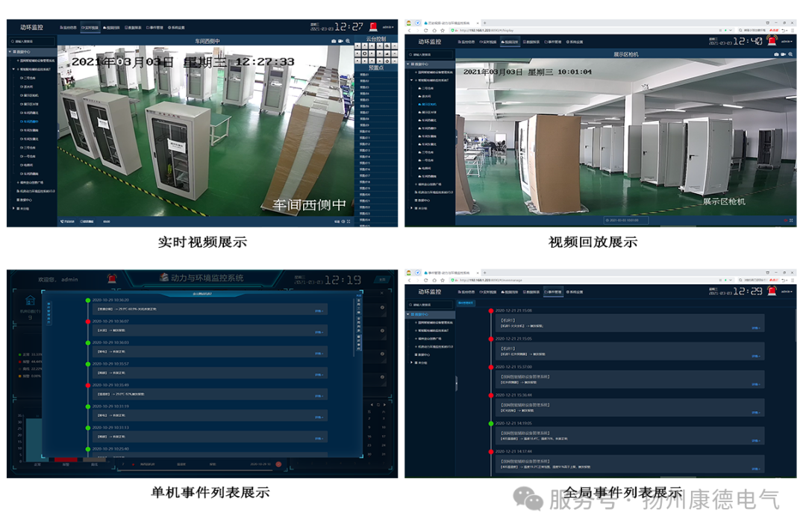This screenshot has height=532, width=806.
Task: Open the 视频回放 tab in the playback screen
Action: click(510, 42)
